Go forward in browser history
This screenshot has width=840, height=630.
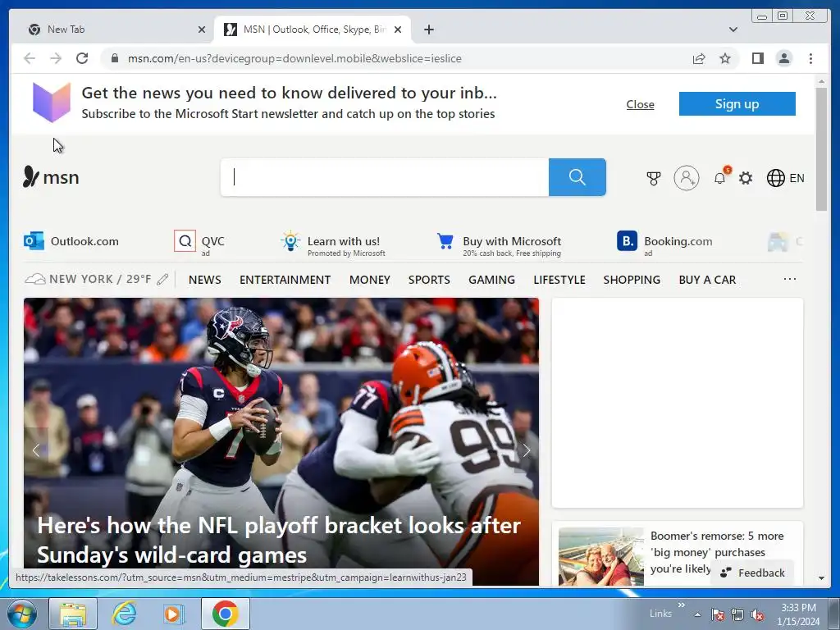pyautogui.click(x=56, y=58)
